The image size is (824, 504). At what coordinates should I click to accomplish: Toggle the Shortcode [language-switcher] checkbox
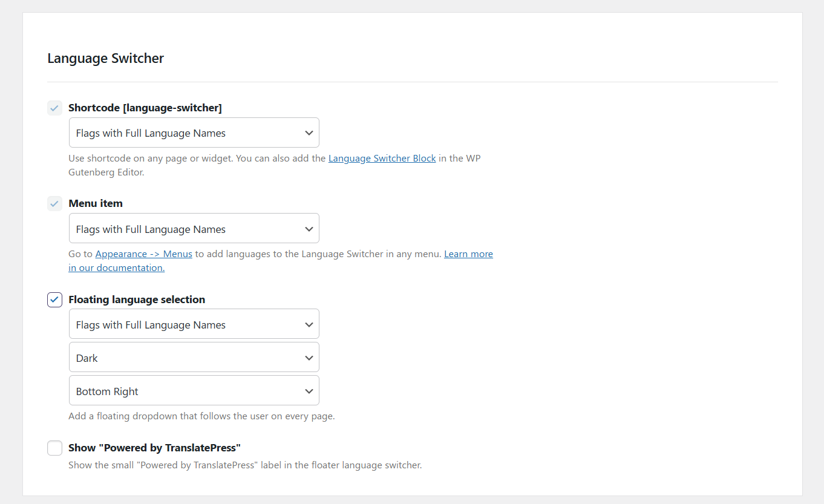tap(54, 108)
